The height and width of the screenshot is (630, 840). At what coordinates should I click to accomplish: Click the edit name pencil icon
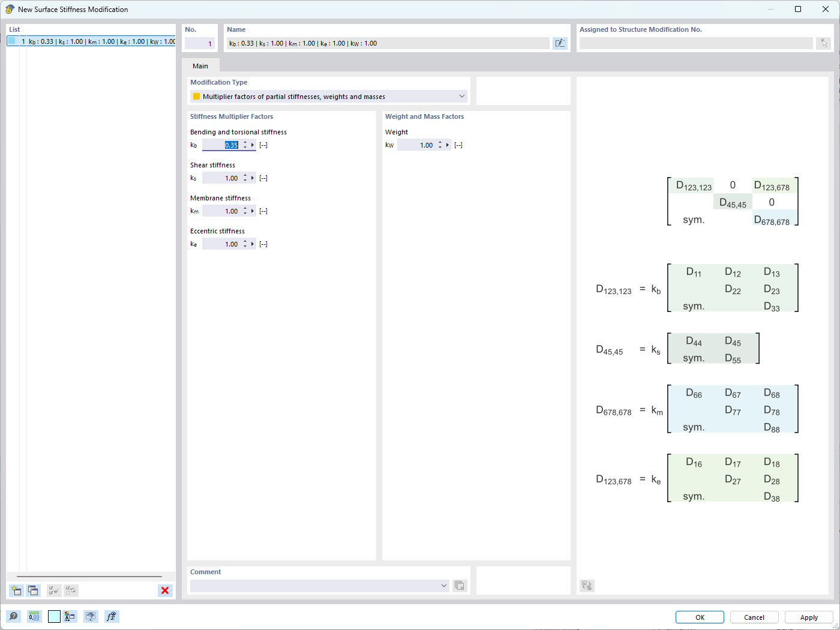pos(560,43)
